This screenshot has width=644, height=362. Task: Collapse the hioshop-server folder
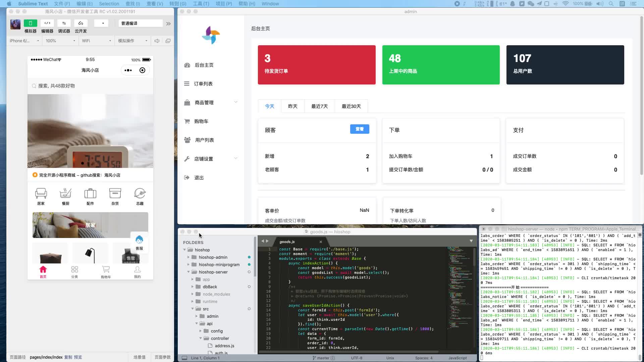[189, 272]
